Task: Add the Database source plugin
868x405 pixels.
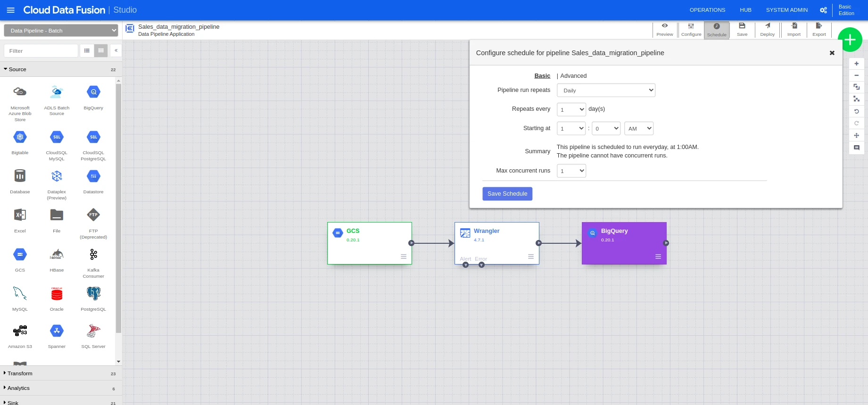Action: 20,182
